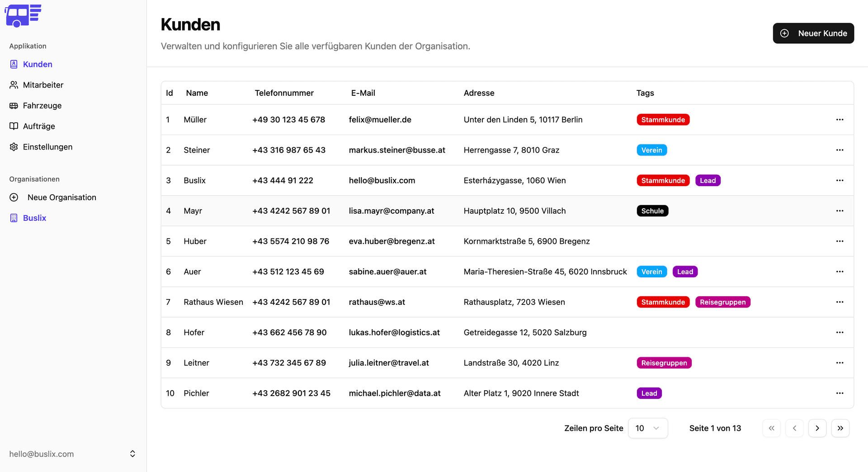Click the Neuer Kunde button
The width and height of the screenshot is (868, 472).
tap(813, 33)
